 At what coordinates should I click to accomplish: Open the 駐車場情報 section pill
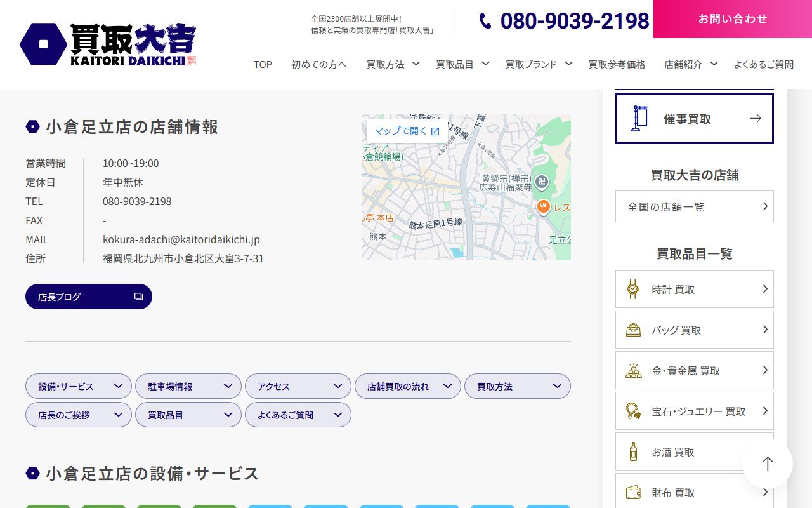pos(188,386)
